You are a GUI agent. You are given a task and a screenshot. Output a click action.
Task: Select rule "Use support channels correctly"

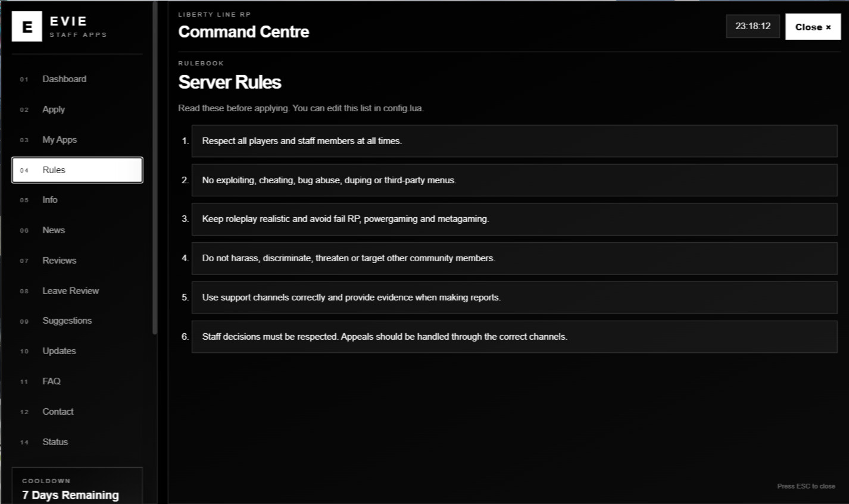click(x=514, y=298)
